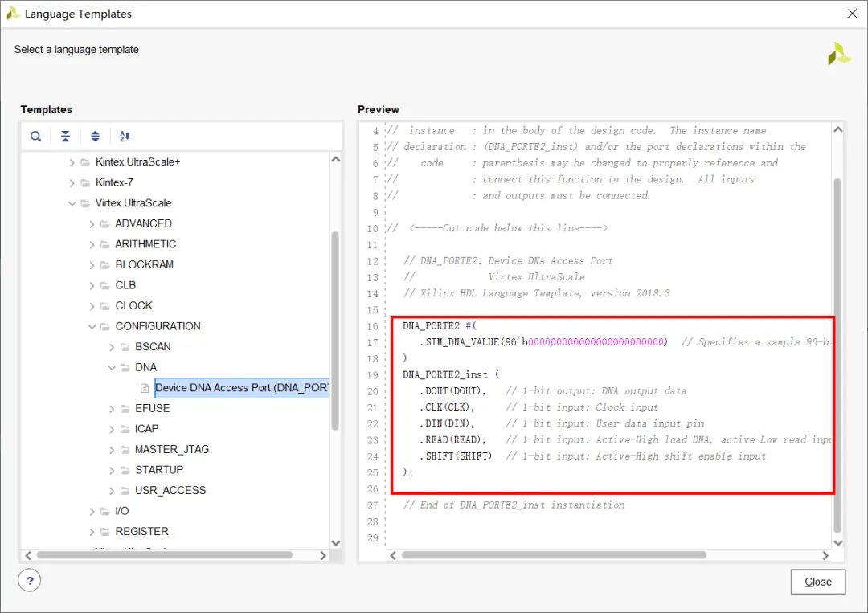Select the ICAP tree row
868x613 pixels.
147,429
